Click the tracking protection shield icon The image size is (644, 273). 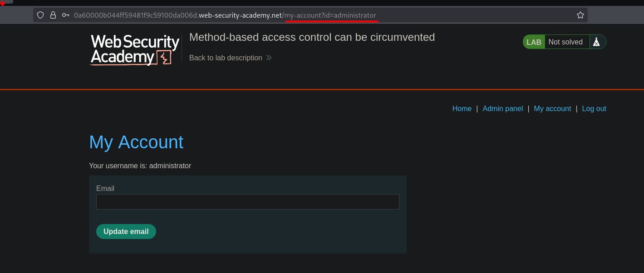tap(40, 15)
